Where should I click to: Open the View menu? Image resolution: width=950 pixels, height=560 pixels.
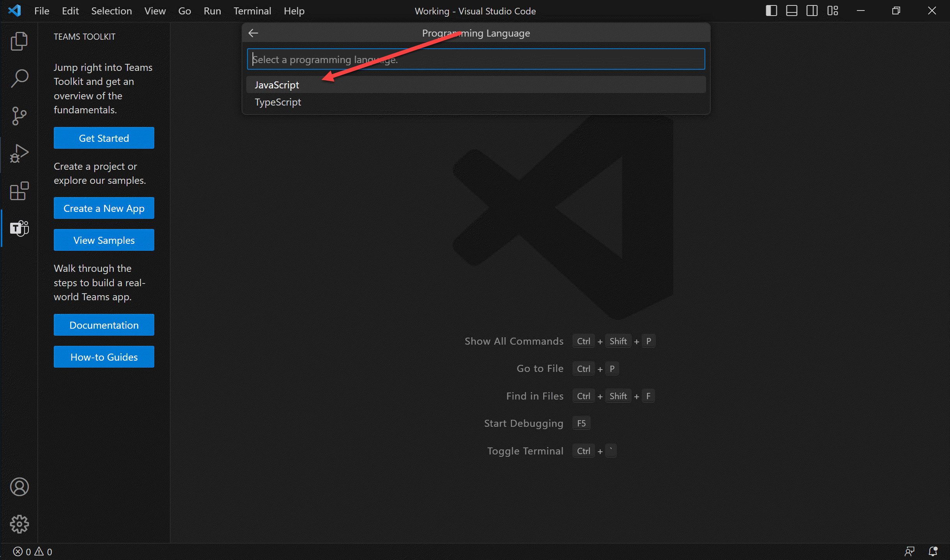tap(155, 11)
